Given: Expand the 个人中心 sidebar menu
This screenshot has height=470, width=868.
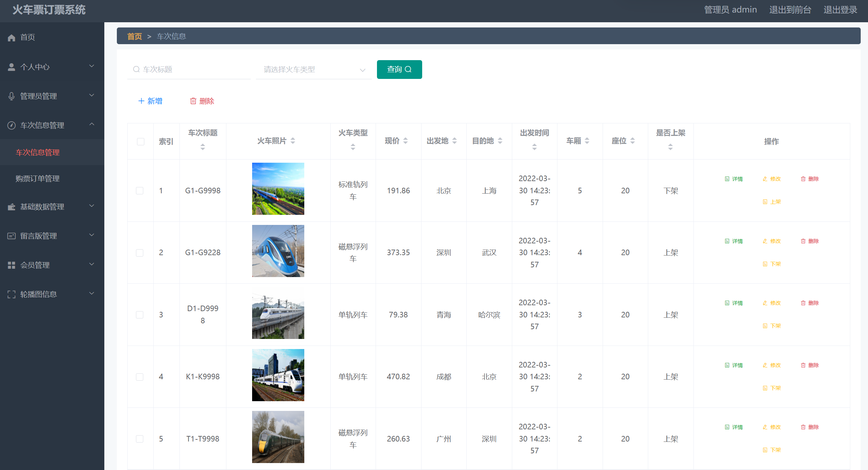Looking at the screenshot, I should tap(52, 67).
